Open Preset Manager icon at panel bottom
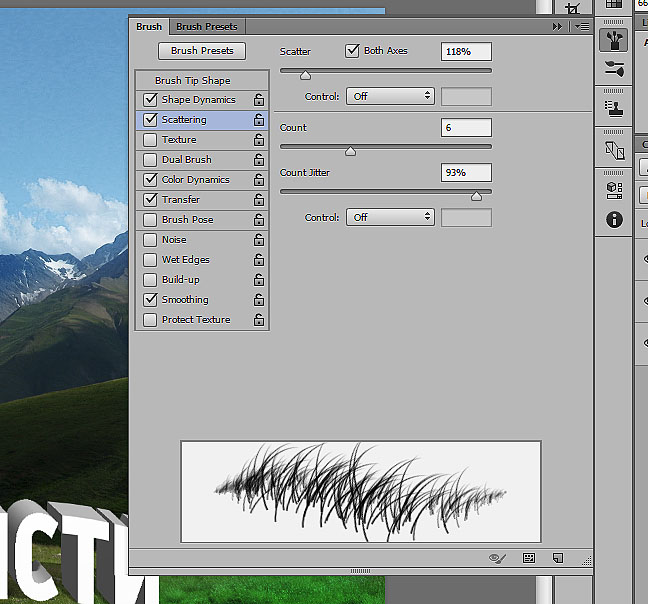Image resolution: width=648 pixels, height=604 pixels. [x=529, y=558]
